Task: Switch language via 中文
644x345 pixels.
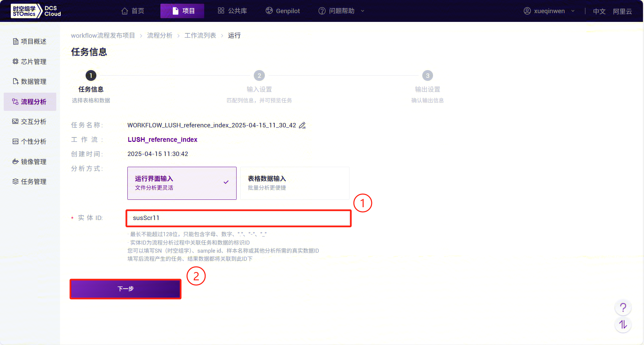Action: pos(599,11)
